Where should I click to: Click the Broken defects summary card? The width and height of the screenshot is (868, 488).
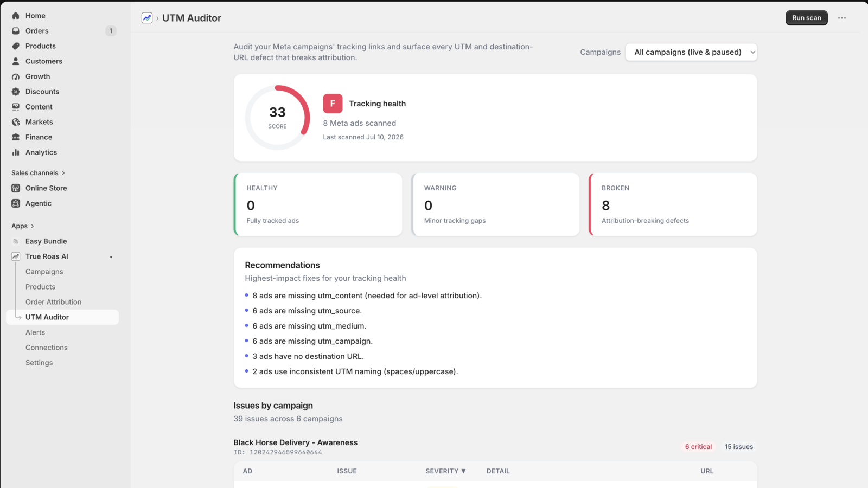click(673, 204)
